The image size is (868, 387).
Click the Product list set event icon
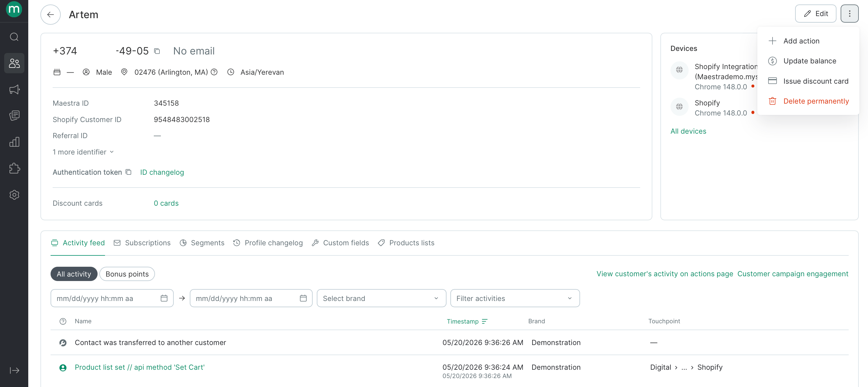pos(63,367)
